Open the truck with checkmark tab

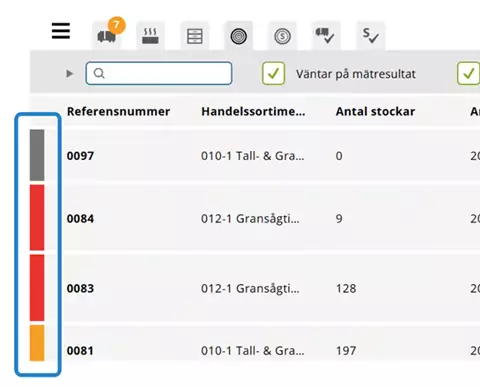pos(326,36)
